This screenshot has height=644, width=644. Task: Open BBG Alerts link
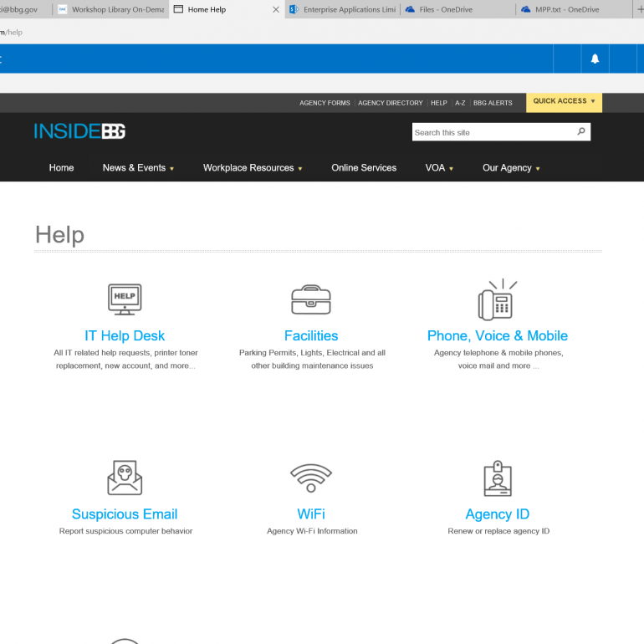[x=493, y=103]
